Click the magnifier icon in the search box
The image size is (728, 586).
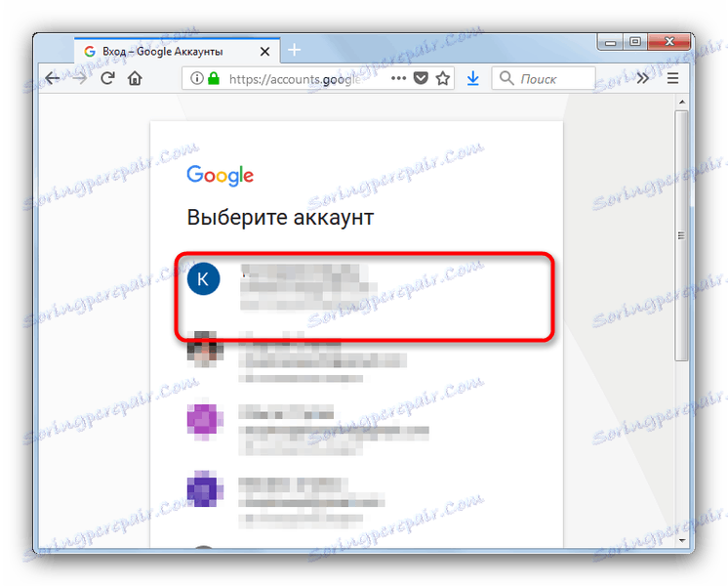pos(506,78)
